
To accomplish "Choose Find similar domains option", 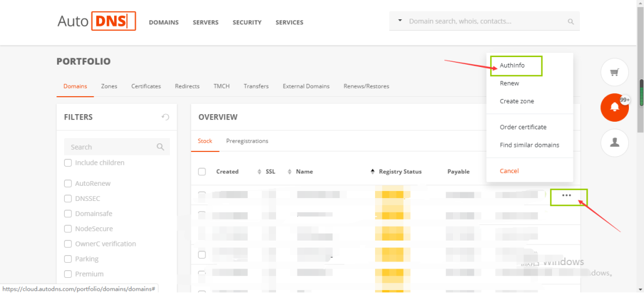I will [x=529, y=145].
